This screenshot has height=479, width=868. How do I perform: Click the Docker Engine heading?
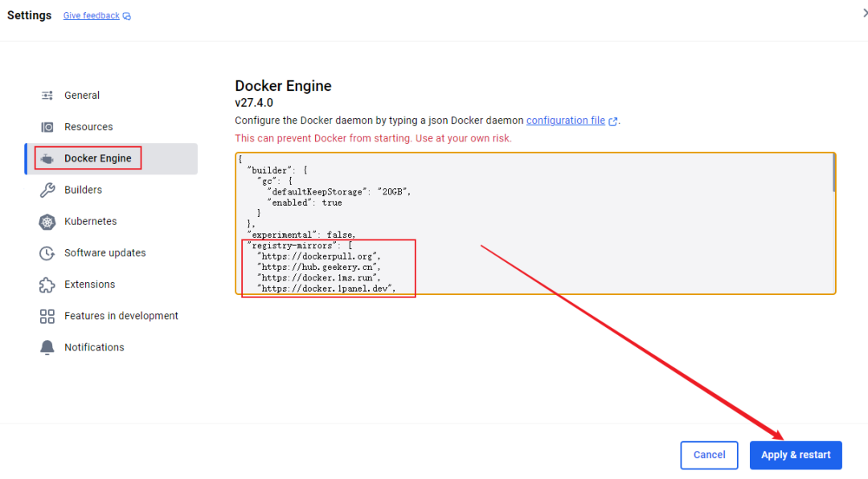pyautogui.click(x=283, y=86)
